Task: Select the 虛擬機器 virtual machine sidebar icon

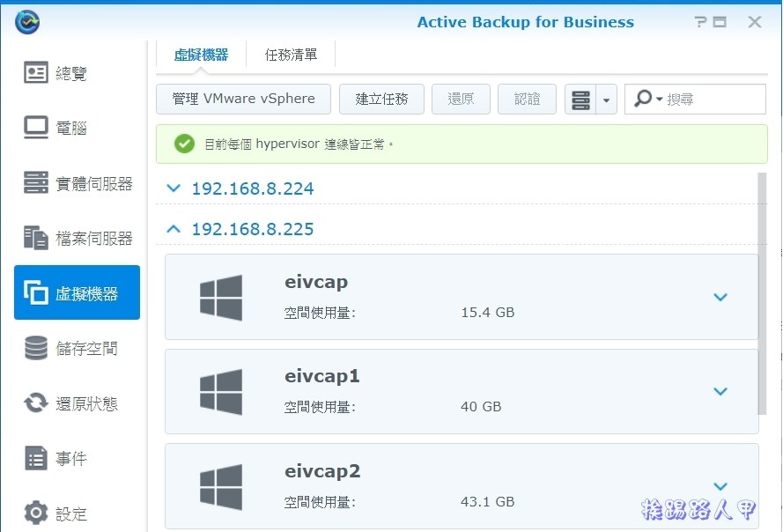Action: (x=36, y=292)
